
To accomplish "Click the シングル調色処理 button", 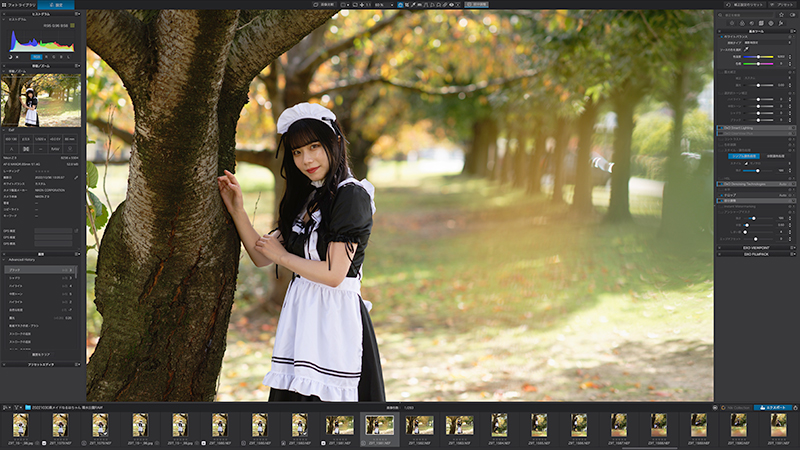I will (x=744, y=156).
